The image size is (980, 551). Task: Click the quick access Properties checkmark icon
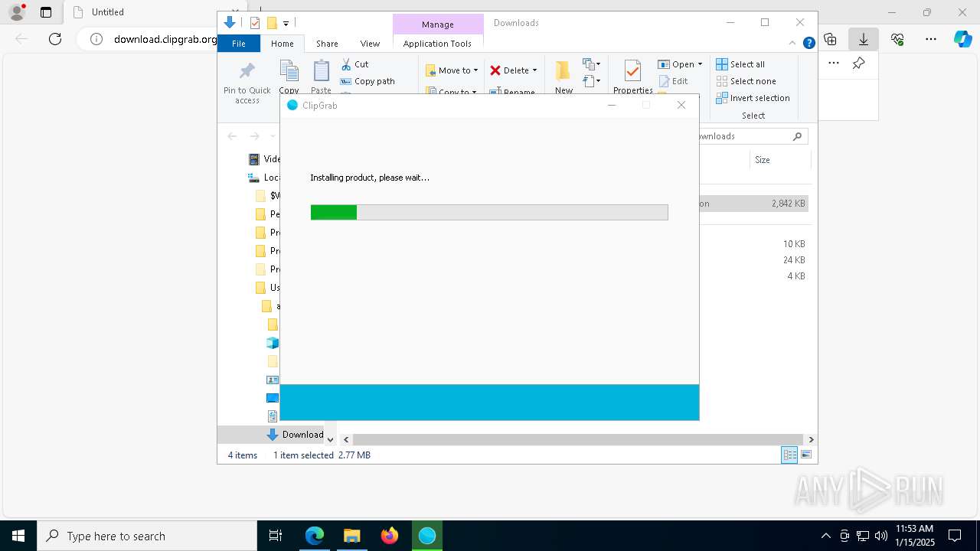pyautogui.click(x=255, y=23)
